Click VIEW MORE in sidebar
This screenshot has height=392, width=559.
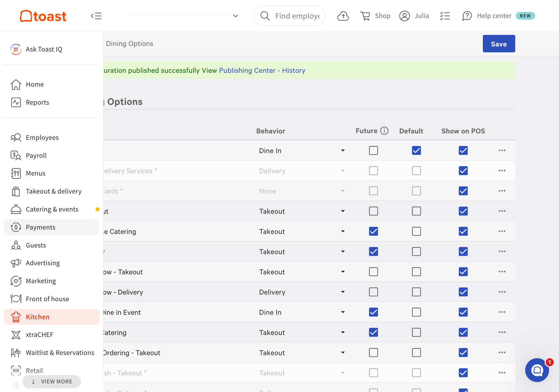click(52, 381)
